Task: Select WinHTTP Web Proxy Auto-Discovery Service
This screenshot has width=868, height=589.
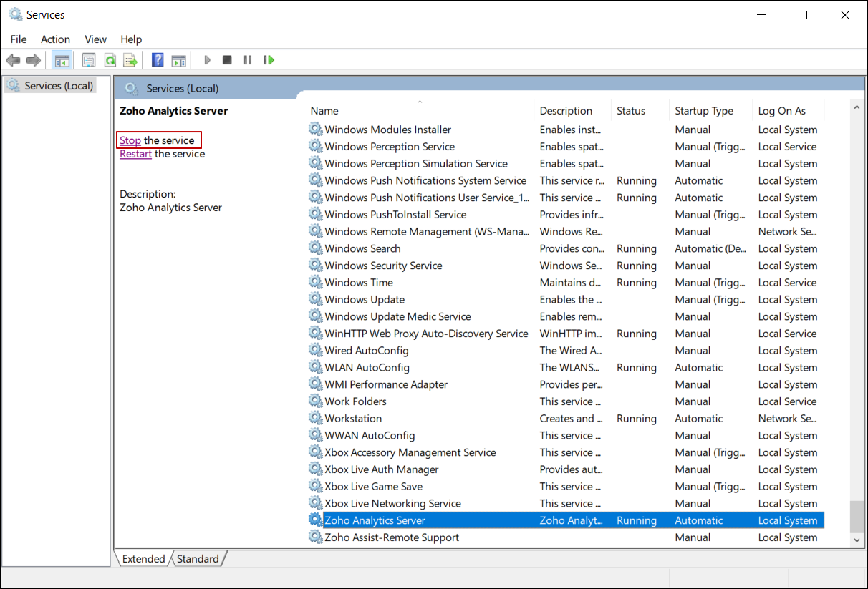Action: pyautogui.click(x=566, y=334)
